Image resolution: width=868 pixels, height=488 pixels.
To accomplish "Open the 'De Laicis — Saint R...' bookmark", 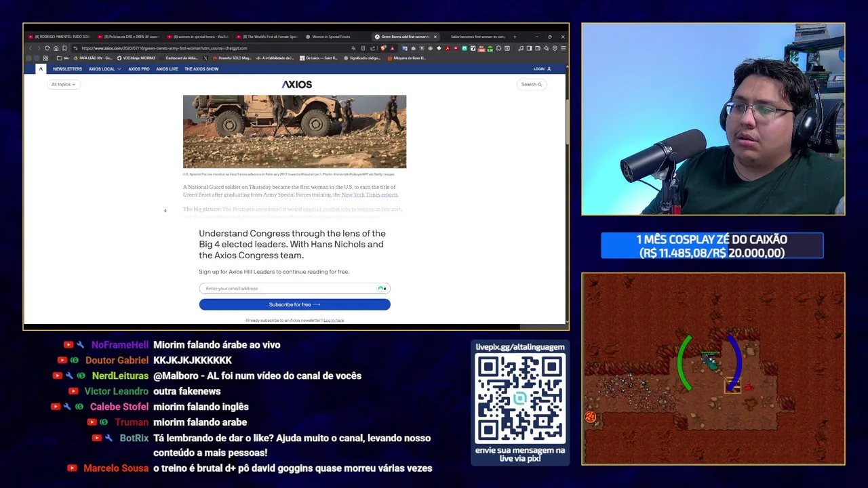I will pos(318,58).
